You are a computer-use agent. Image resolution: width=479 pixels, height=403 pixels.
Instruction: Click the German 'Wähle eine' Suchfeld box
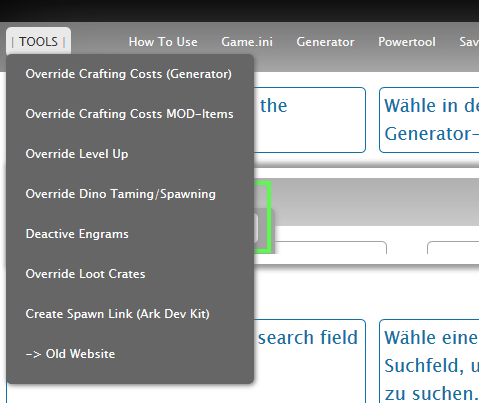point(429,361)
